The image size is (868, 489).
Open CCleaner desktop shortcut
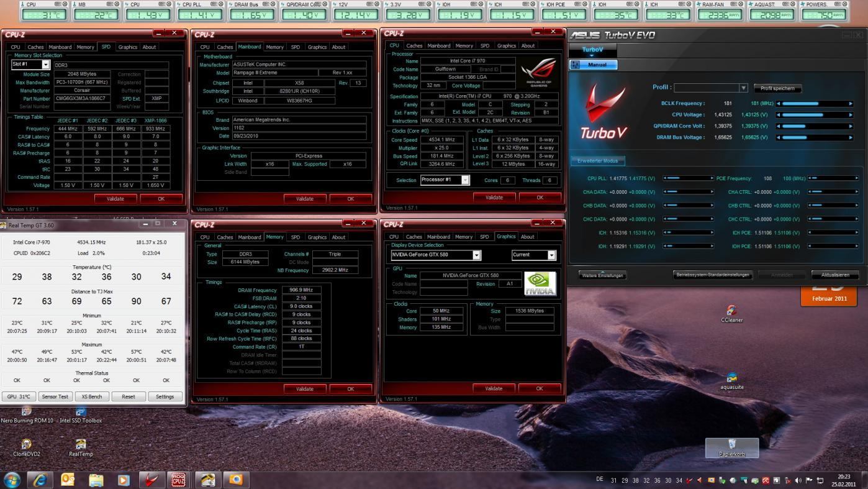[732, 314]
